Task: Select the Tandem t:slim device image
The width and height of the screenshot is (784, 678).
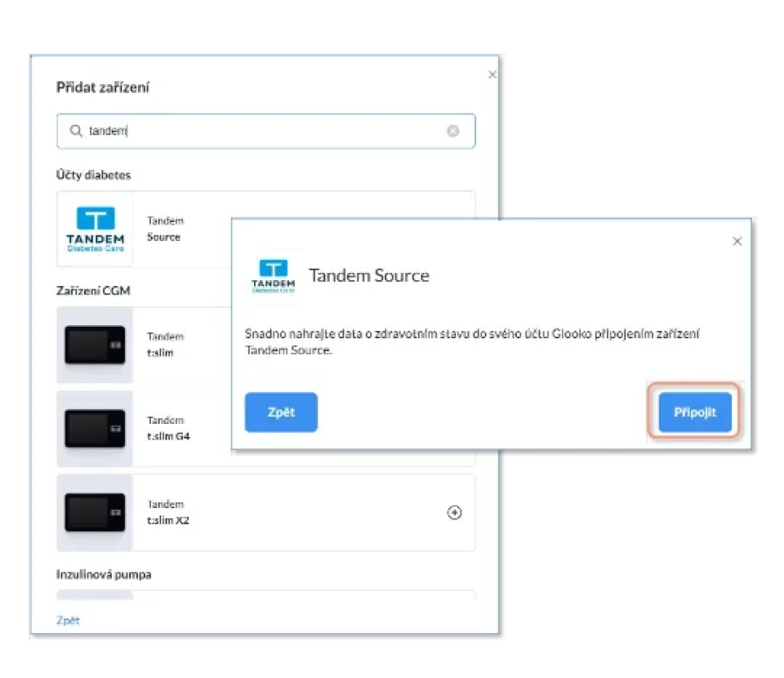Action: click(95, 345)
